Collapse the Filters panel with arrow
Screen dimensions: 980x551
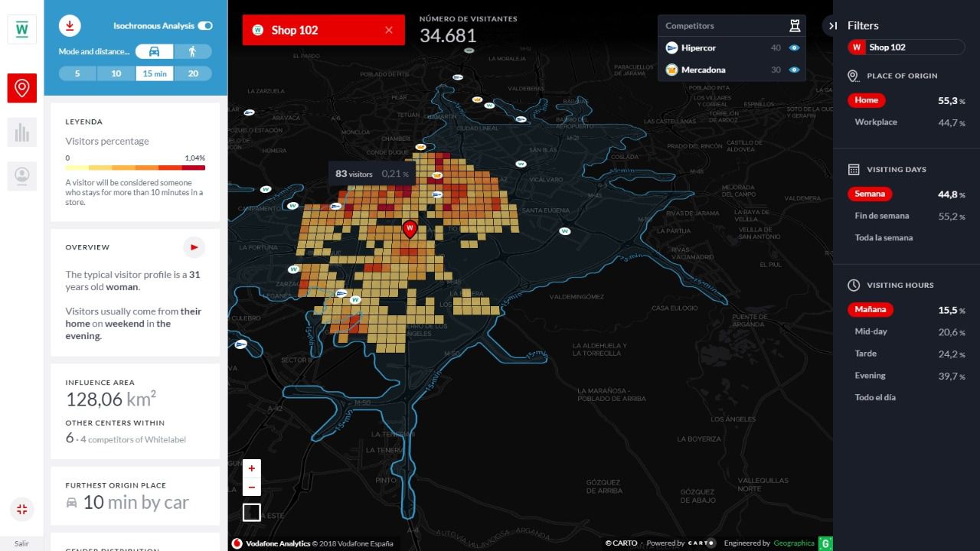pyautogui.click(x=832, y=26)
